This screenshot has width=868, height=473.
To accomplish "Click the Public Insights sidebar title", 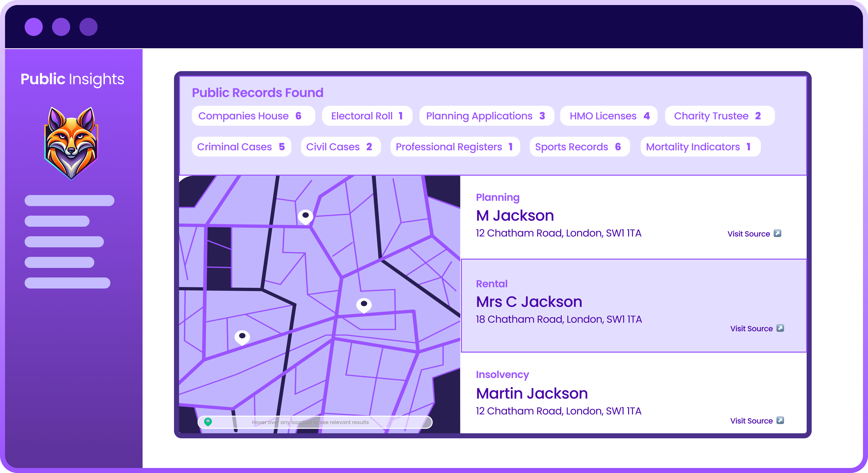I will tap(72, 79).
